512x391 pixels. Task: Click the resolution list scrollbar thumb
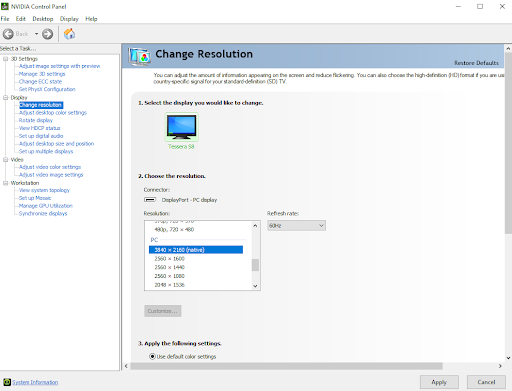point(255,265)
